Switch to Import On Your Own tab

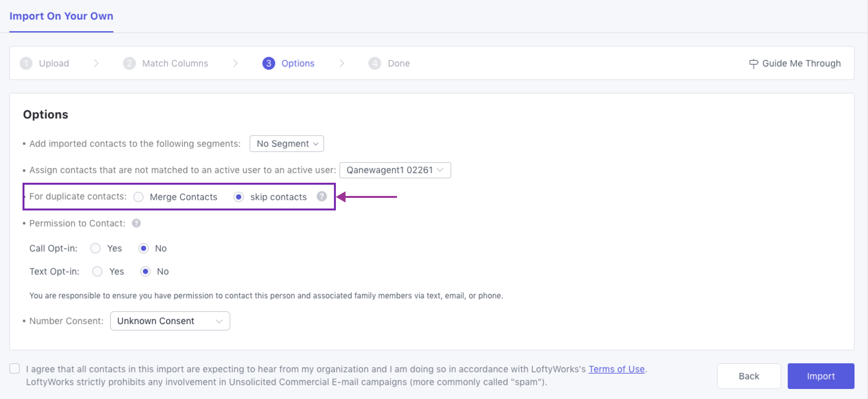(x=61, y=16)
